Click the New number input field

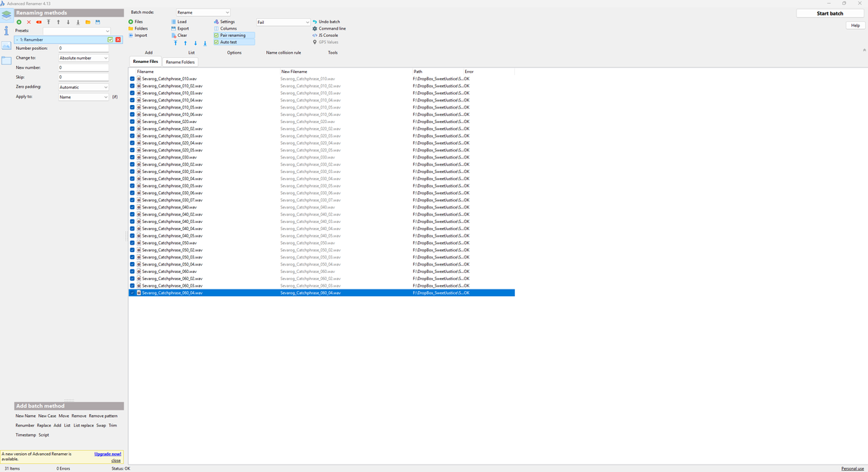point(83,67)
